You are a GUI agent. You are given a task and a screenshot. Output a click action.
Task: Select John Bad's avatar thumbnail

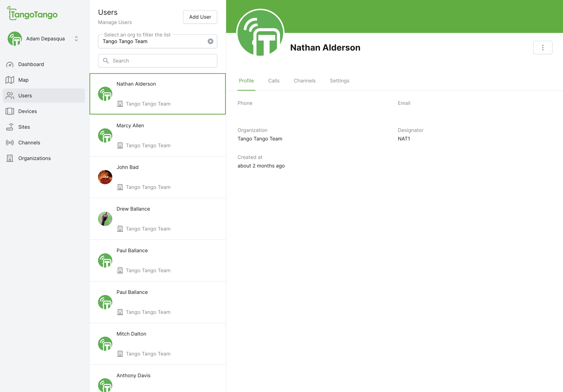(x=105, y=177)
